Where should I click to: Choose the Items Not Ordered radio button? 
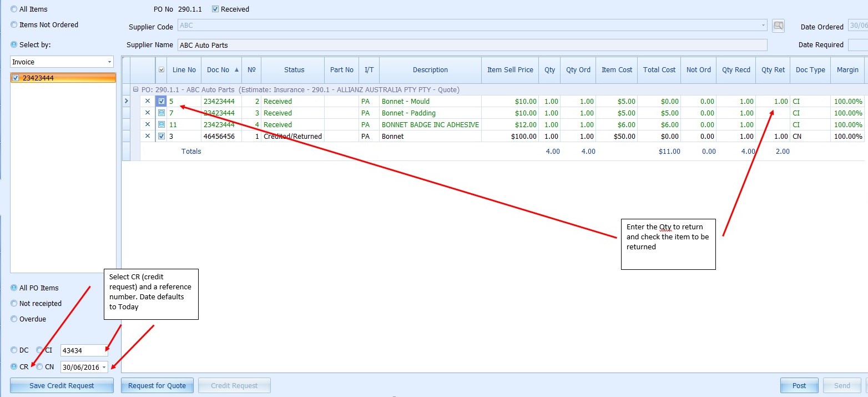[14, 24]
